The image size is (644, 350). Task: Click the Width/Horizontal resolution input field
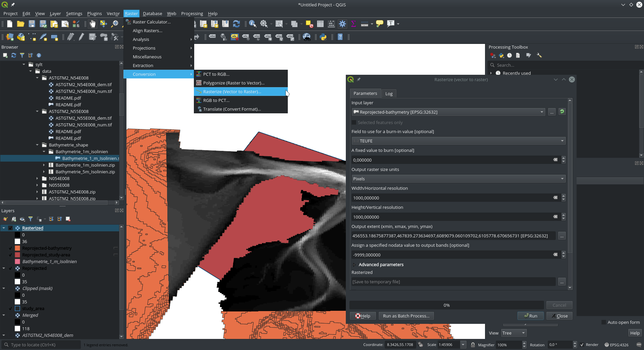click(x=451, y=198)
